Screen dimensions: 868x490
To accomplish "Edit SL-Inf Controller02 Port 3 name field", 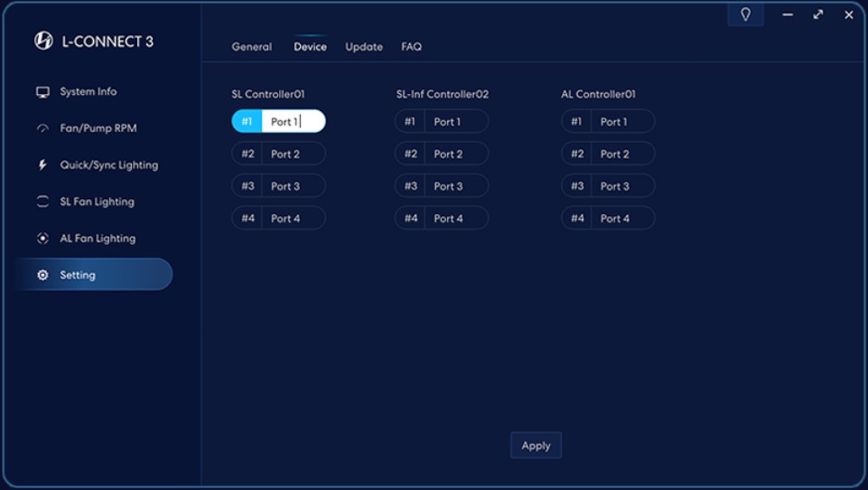I will pos(456,186).
